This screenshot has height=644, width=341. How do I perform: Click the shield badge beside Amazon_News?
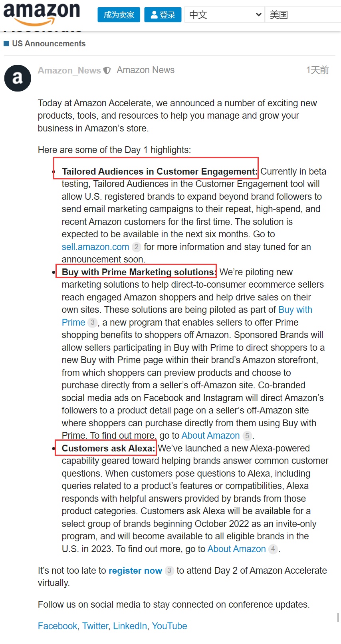click(x=107, y=71)
